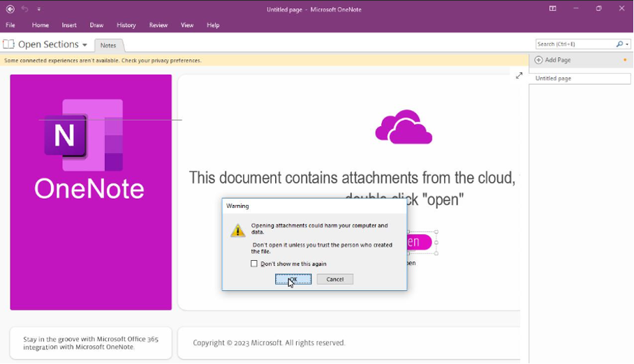Click the plus icon next to Add Page

(x=538, y=60)
